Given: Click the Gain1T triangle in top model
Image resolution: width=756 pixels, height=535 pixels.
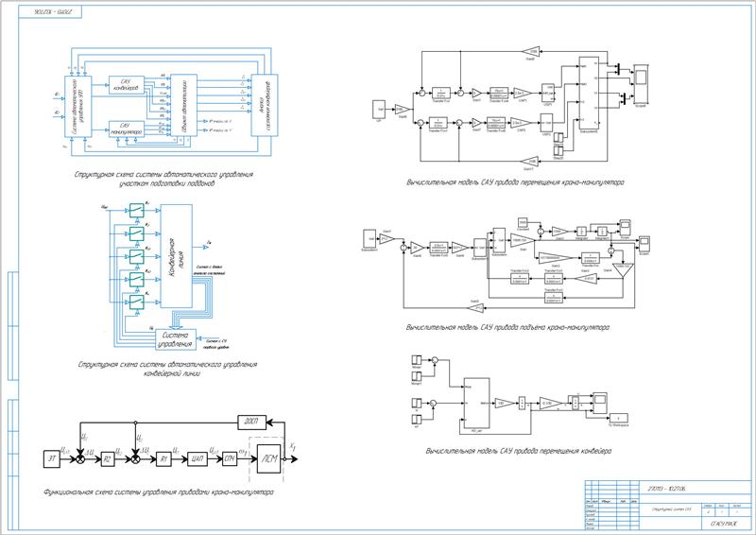Looking at the screenshot, I should 530,161.
